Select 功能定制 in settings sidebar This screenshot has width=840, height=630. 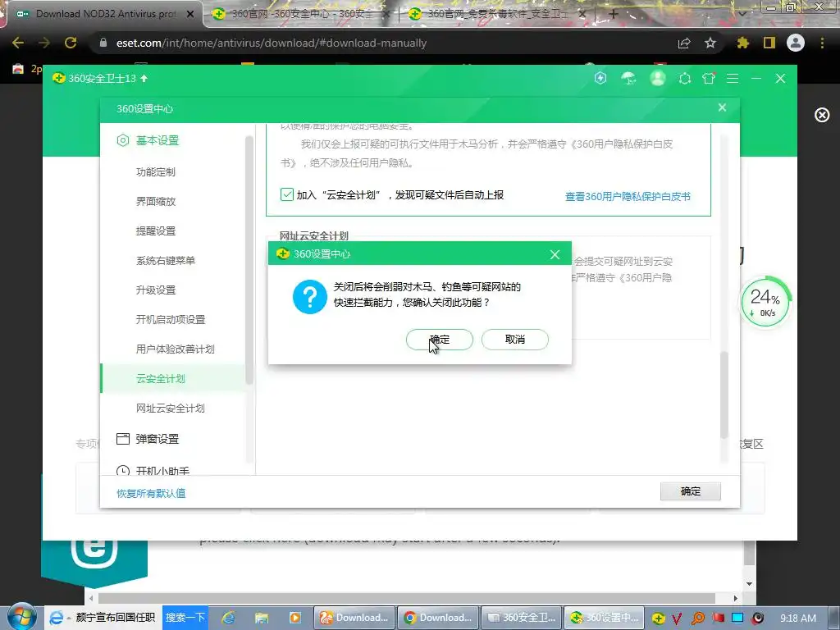(x=155, y=172)
